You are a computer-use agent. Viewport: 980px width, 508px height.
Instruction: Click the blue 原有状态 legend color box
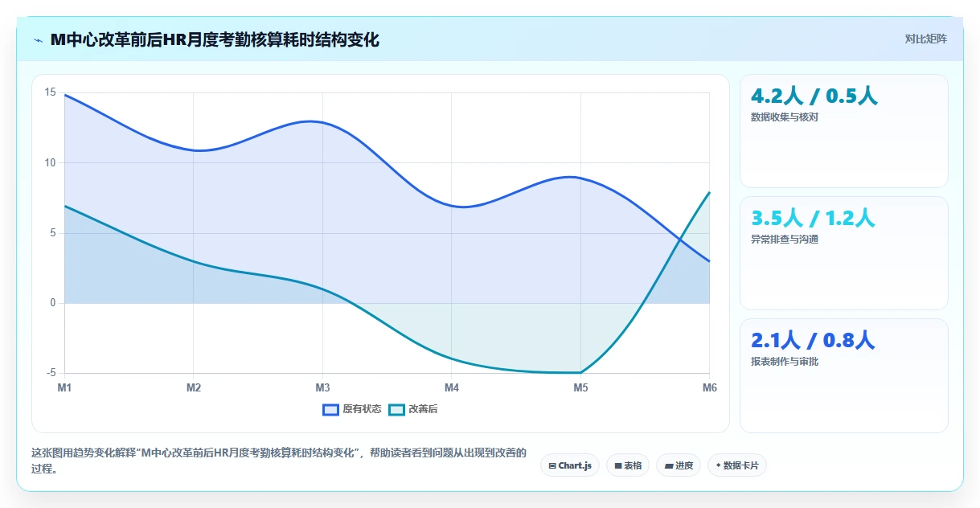point(330,409)
